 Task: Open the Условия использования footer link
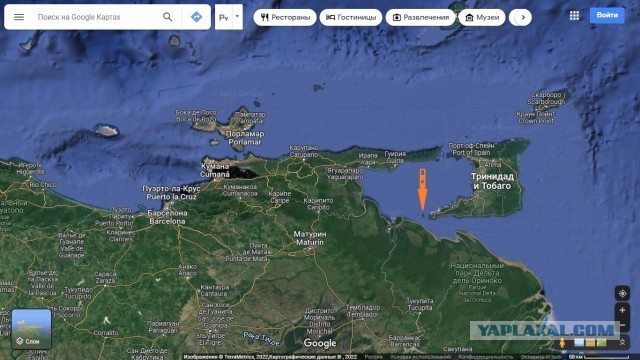coord(420,357)
